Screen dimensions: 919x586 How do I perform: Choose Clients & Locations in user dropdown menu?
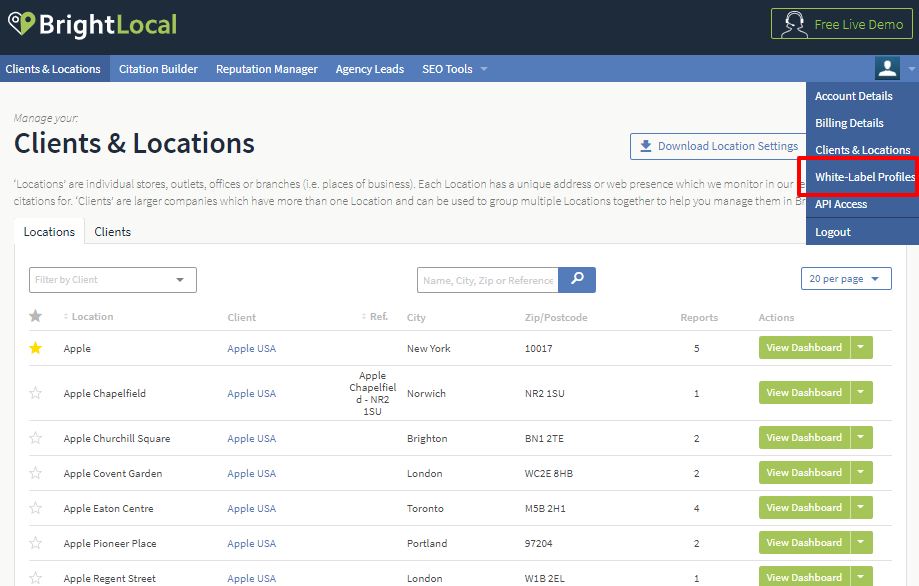862,150
